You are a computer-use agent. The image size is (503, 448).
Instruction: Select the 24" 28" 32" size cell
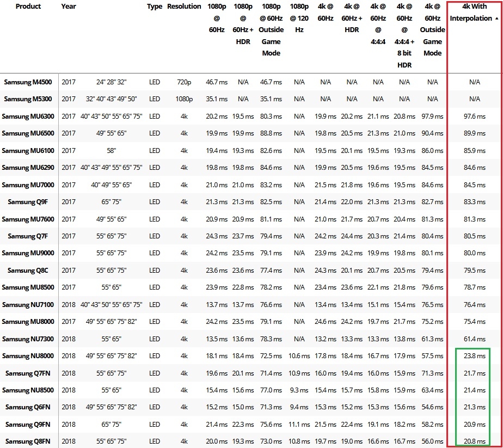pyautogui.click(x=111, y=82)
